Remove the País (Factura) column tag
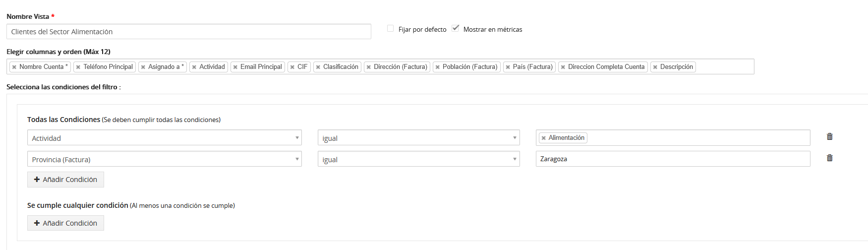 coord(508,67)
